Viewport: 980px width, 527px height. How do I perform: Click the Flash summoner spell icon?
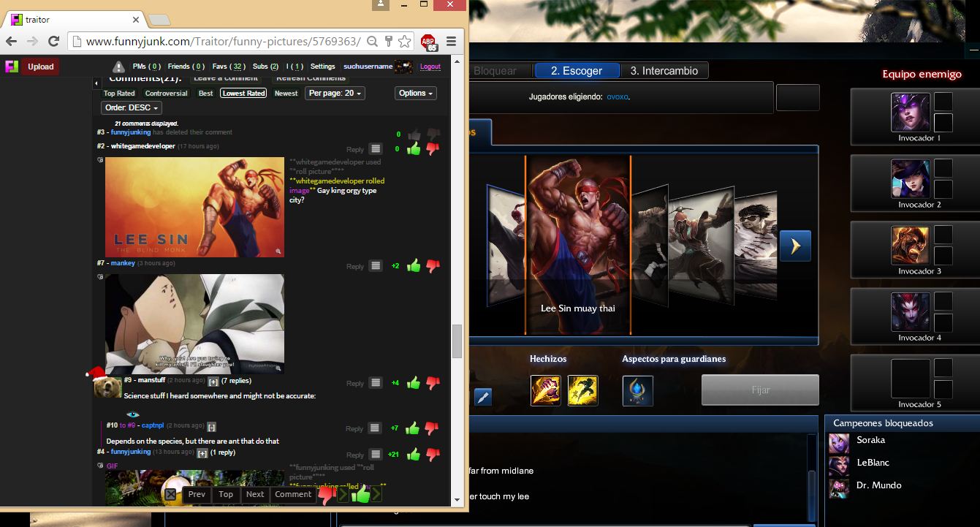(x=582, y=391)
